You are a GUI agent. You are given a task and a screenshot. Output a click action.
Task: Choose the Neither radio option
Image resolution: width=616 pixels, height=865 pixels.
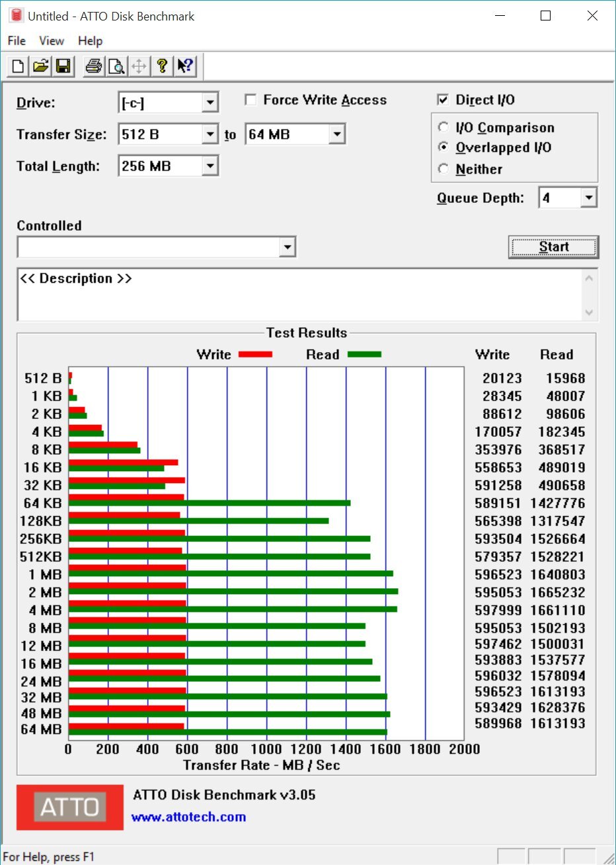443,169
